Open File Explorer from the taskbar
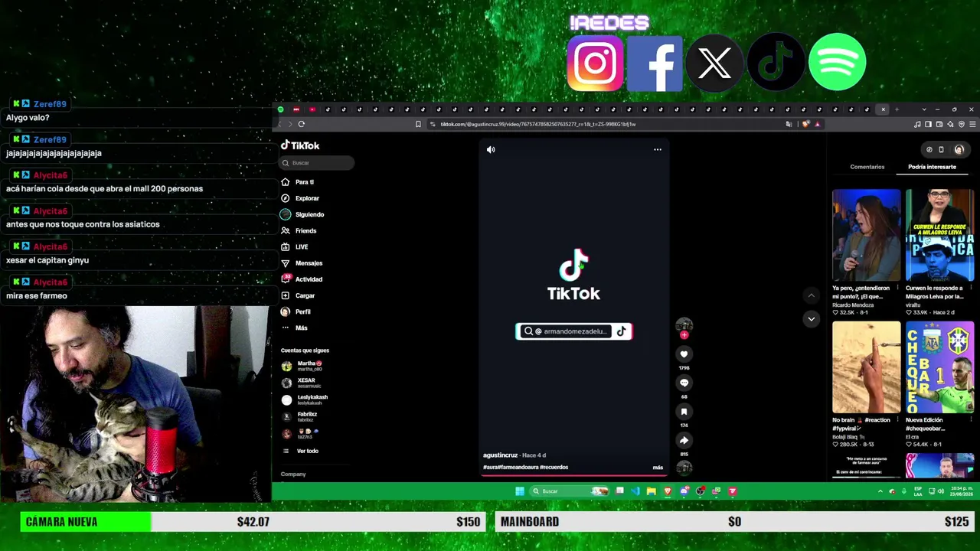Viewport: 980px width, 551px height. [x=651, y=491]
